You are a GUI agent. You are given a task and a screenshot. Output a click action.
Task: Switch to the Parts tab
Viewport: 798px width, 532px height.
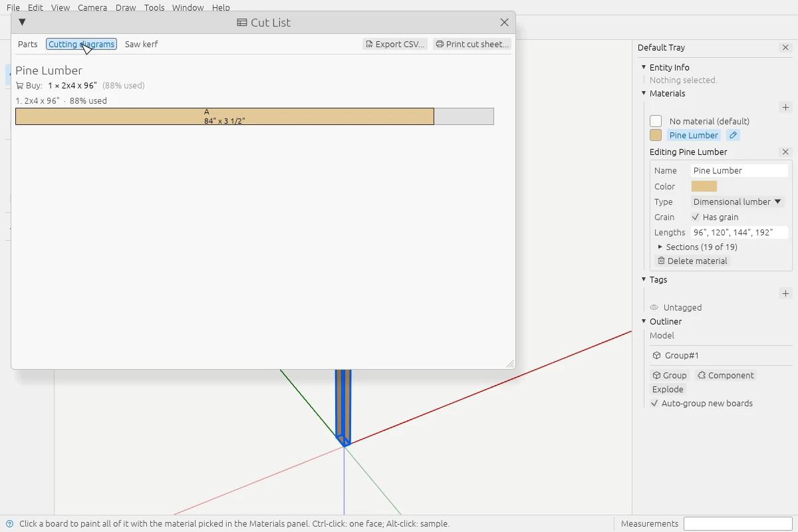(x=28, y=44)
